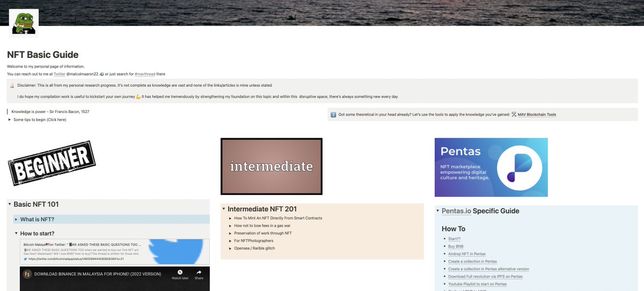Expand the 'Opensea / Rarible glitch' toggle
Image resolution: width=644 pixels, height=291 pixels.
pos(230,248)
